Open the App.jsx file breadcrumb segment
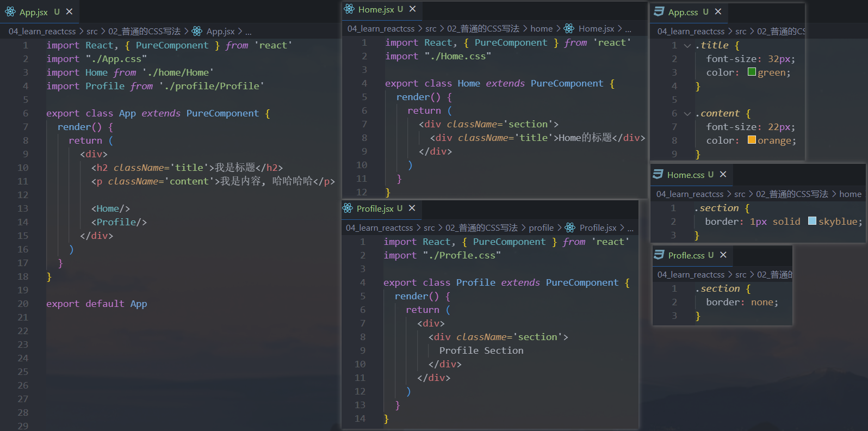868x431 pixels. (221, 32)
